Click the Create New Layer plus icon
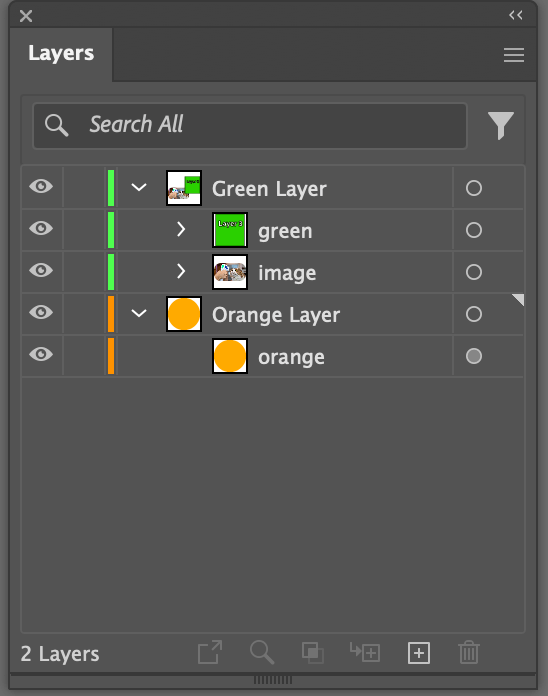The height and width of the screenshot is (696, 548). [419, 653]
